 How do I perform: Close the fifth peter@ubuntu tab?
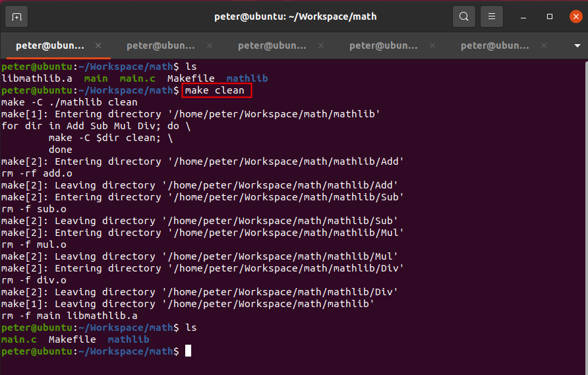(x=544, y=45)
